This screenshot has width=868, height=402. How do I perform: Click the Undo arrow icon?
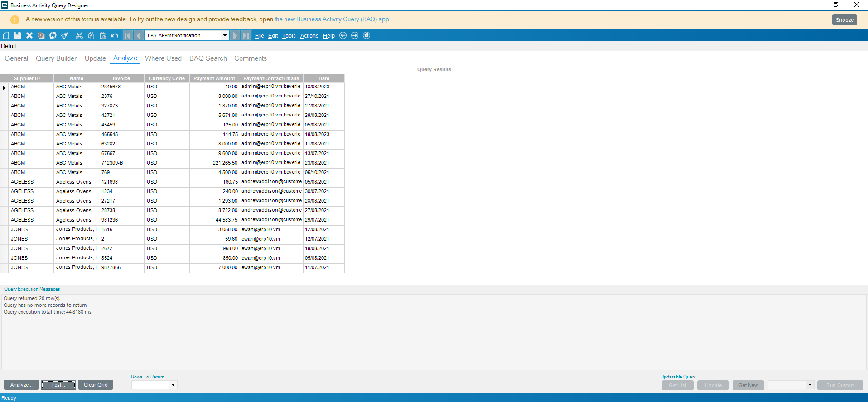click(115, 35)
